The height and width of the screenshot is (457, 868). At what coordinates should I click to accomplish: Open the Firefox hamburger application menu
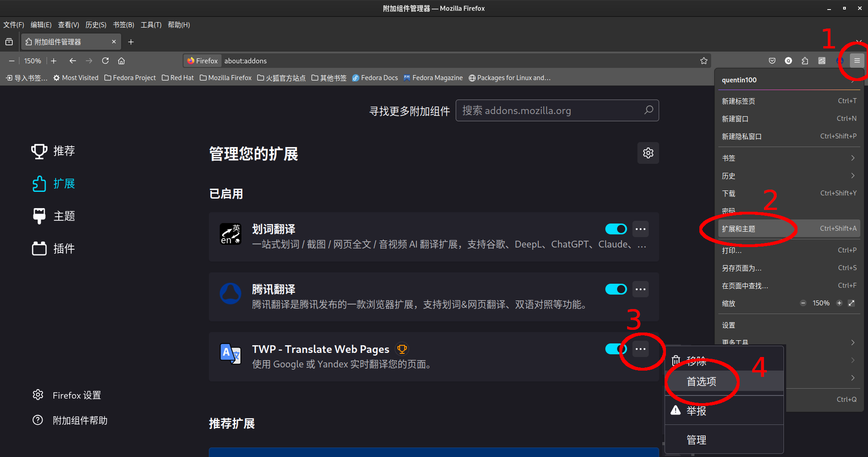(x=857, y=61)
